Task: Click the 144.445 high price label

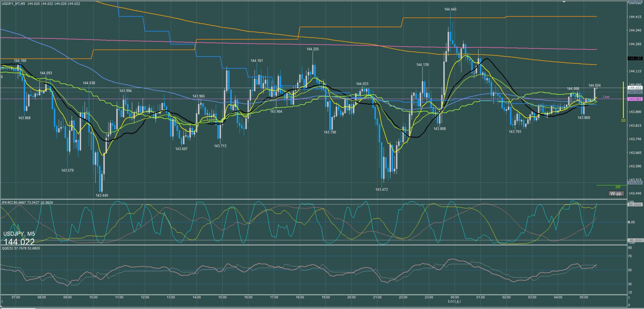Action: 450,9
